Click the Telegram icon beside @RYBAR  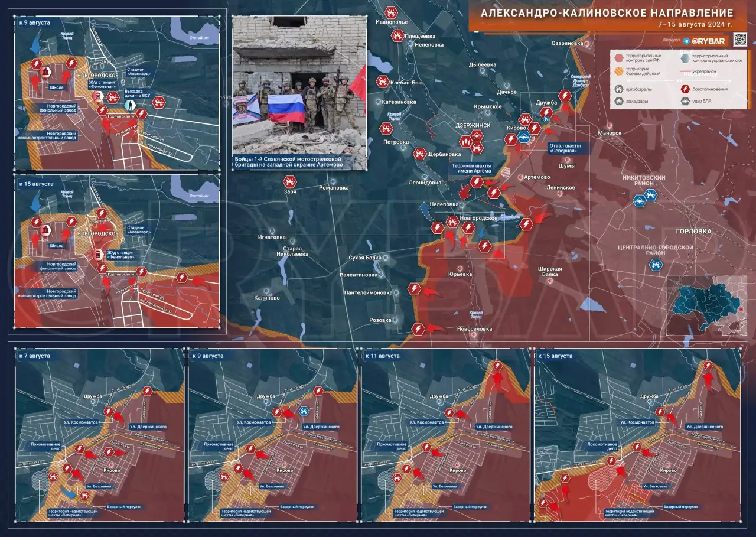[685, 41]
